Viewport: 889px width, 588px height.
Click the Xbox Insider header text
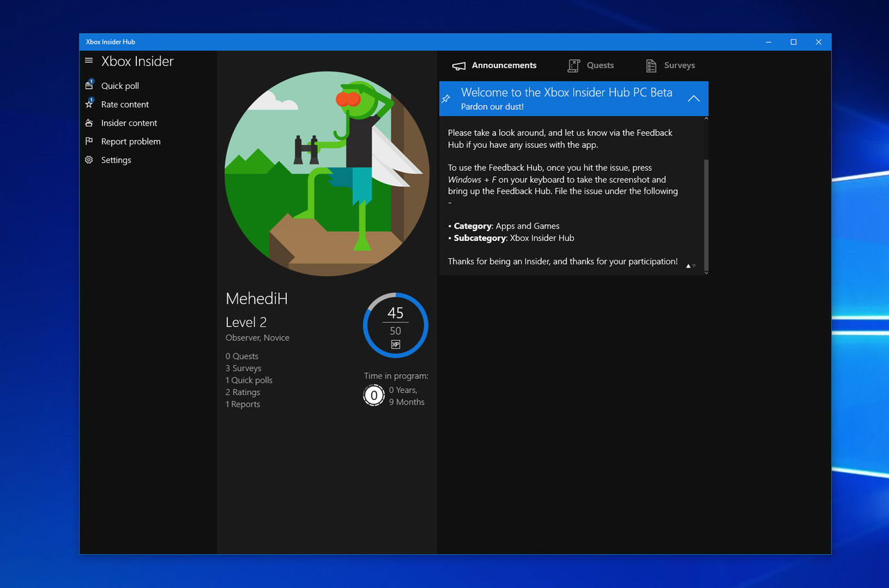click(137, 61)
